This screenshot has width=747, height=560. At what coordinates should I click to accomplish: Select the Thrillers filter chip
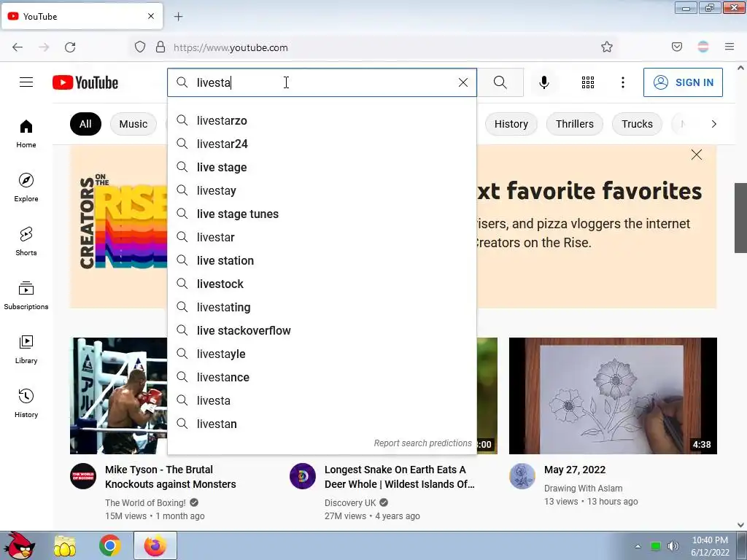click(575, 124)
